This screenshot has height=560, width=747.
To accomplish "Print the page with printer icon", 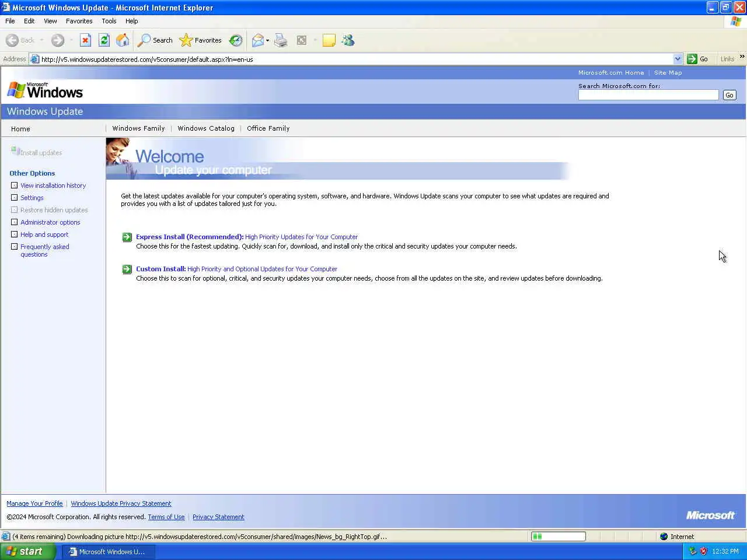I will tap(281, 40).
